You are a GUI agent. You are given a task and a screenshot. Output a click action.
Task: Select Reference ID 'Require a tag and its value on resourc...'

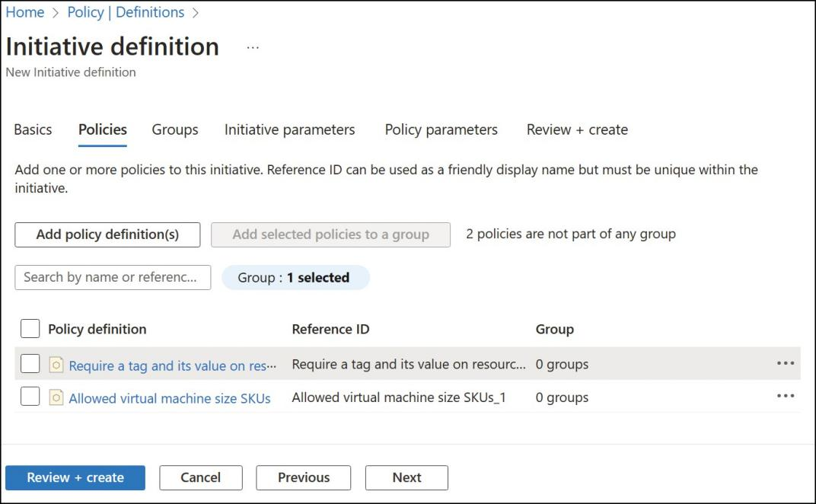coord(409,364)
